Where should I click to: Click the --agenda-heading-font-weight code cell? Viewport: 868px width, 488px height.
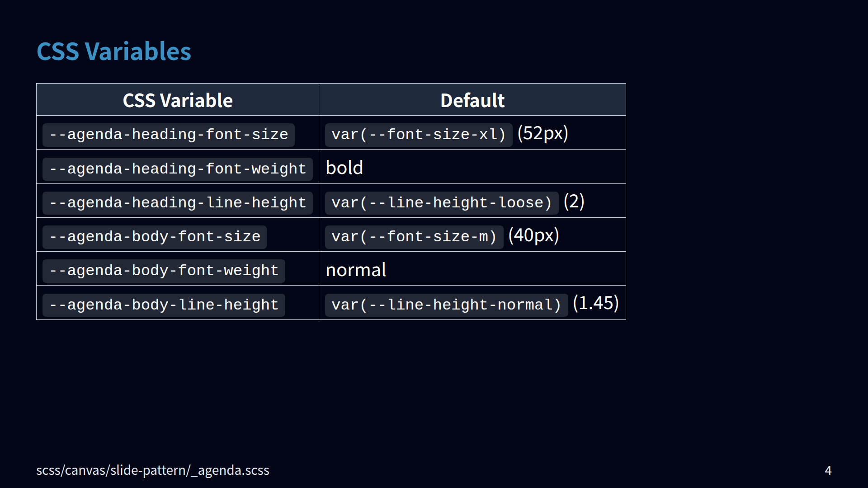[x=177, y=169]
